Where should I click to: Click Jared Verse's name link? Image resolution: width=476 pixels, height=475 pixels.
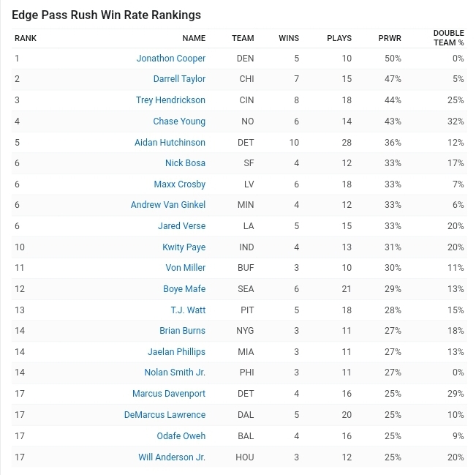click(x=181, y=226)
